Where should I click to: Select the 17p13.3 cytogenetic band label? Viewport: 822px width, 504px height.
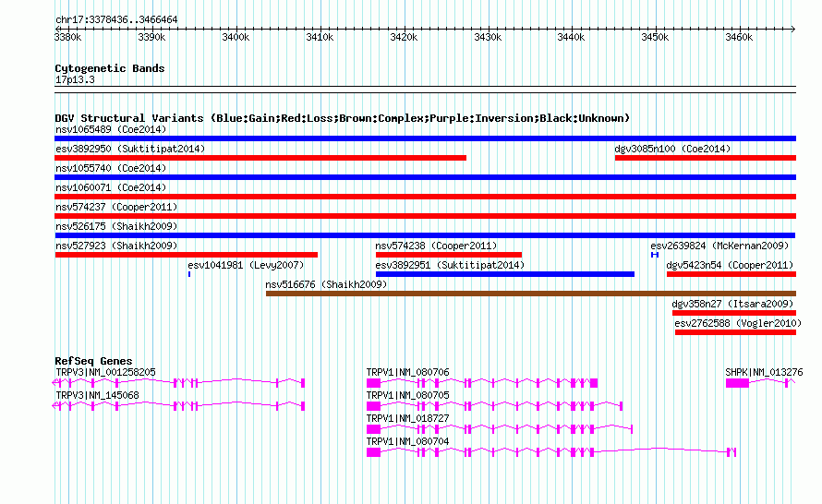point(75,79)
